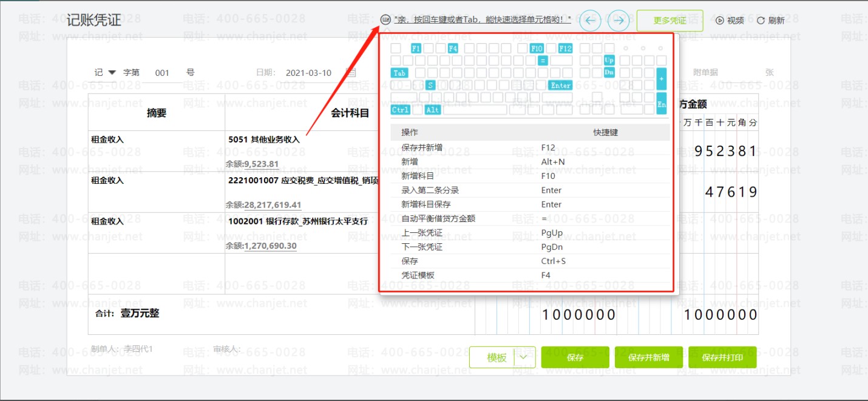Open the 视频 tutorial video

730,21
